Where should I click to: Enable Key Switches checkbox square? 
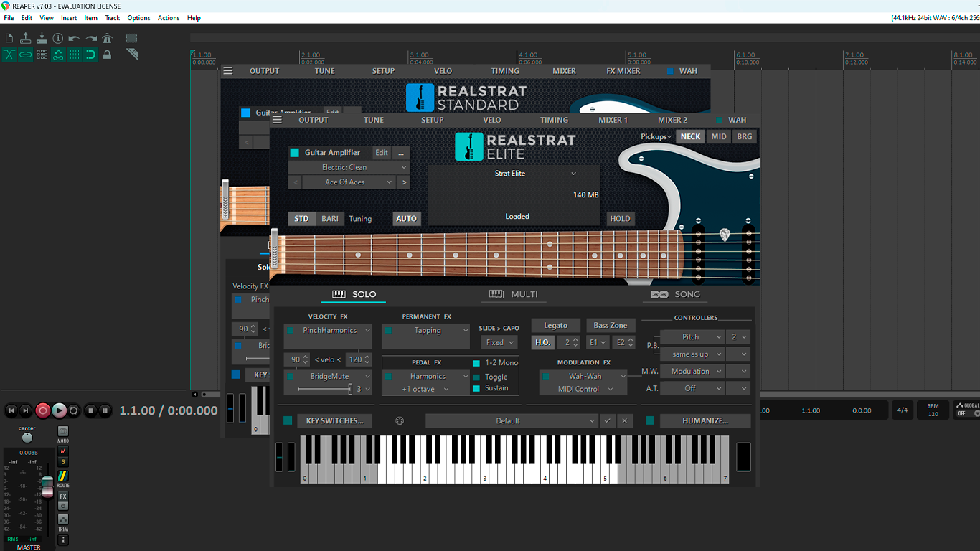pyautogui.click(x=288, y=420)
